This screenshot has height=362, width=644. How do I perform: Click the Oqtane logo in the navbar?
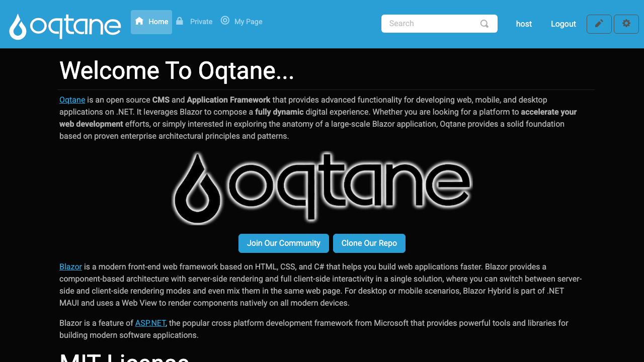pyautogui.click(x=65, y=26)
